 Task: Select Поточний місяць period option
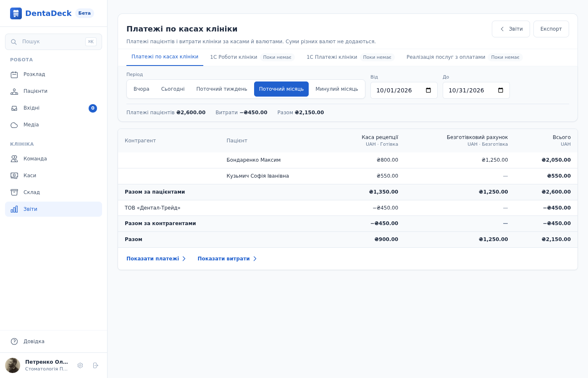tap(281, 89)
